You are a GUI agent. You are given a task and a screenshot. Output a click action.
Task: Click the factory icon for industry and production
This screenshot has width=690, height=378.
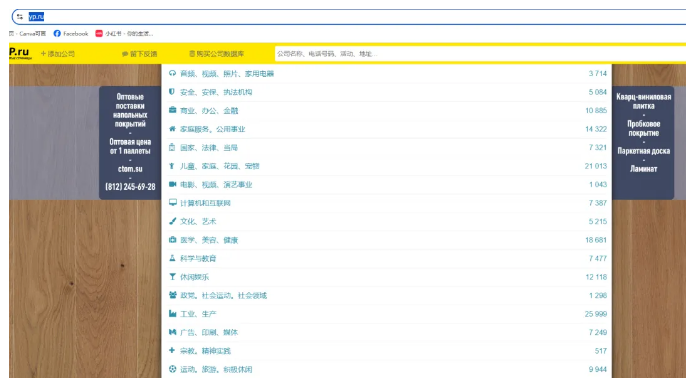172,313
